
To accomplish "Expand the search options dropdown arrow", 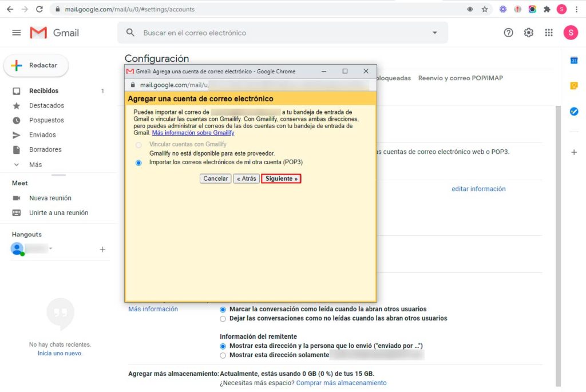I will (x=435, y=33).
